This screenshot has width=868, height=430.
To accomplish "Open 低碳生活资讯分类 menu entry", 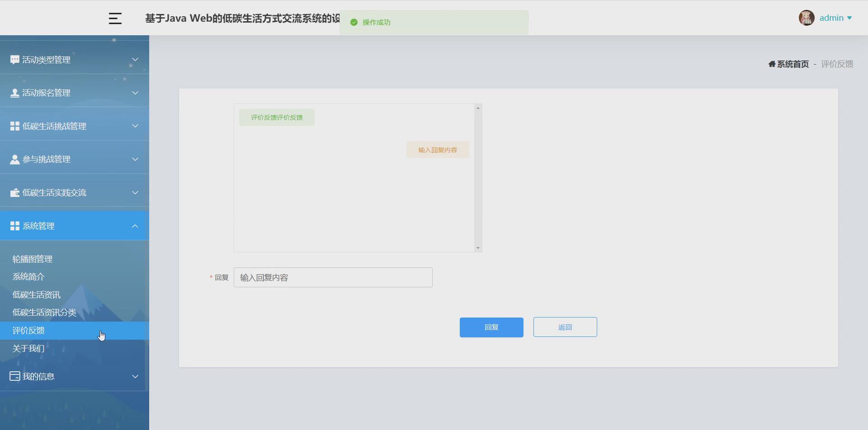I will click(x=44, y=312).
